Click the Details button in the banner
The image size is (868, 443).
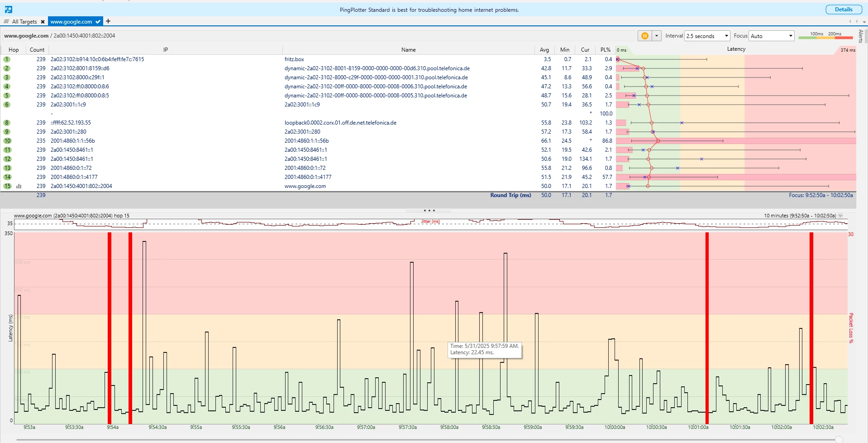(x=843, y=10)
